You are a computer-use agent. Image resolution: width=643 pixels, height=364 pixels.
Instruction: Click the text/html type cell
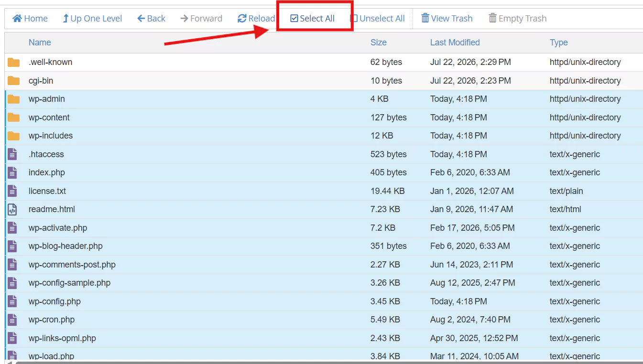[566, 209]
